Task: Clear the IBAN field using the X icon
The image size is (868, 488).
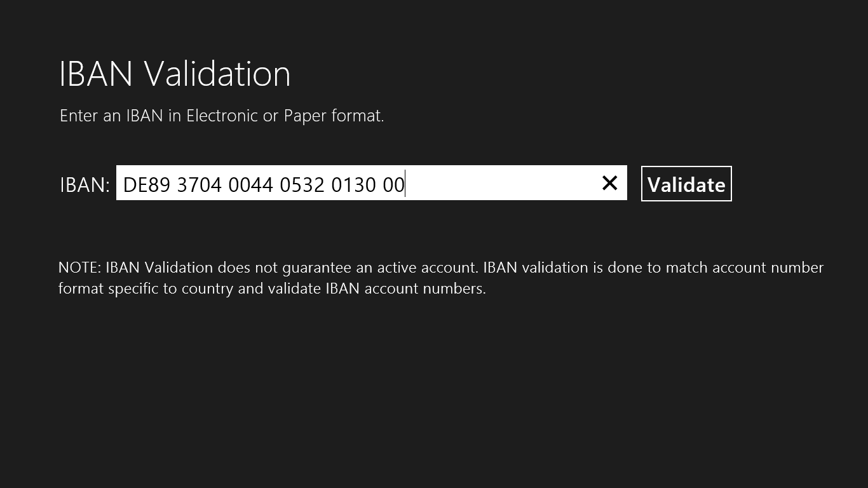Action: [x=609, y=183]
